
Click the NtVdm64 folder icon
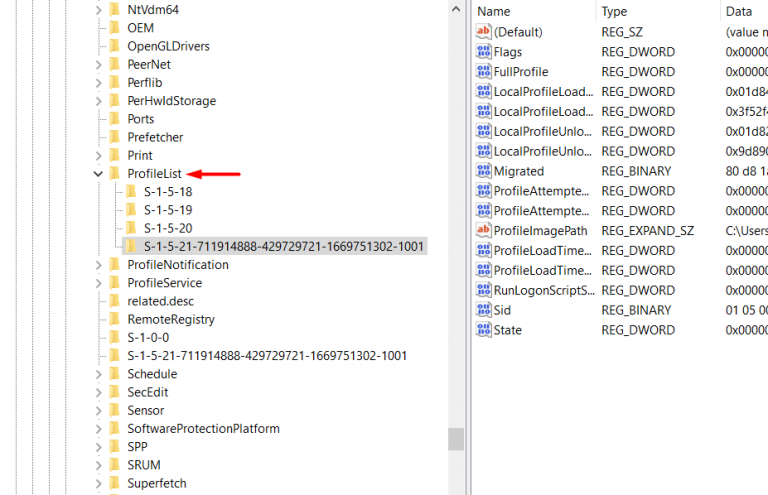115,9
